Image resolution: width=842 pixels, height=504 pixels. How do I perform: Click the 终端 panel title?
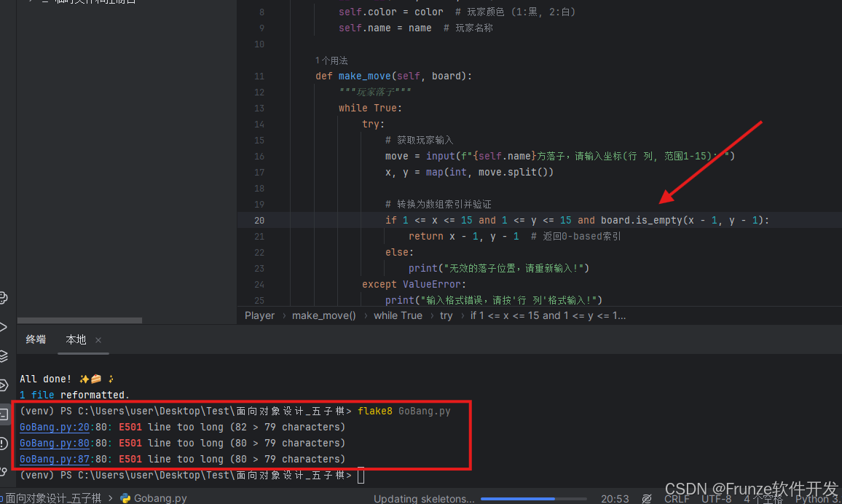(x=36, y=339)
